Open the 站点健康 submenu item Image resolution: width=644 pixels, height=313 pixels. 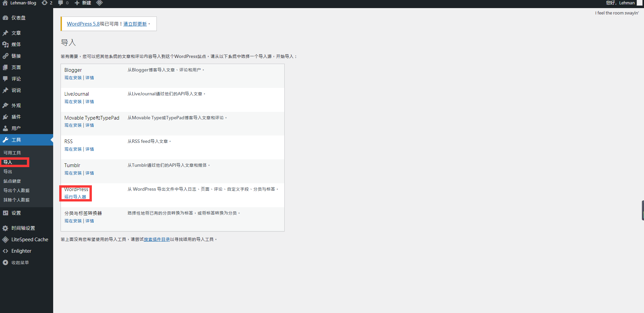(12, 181)
